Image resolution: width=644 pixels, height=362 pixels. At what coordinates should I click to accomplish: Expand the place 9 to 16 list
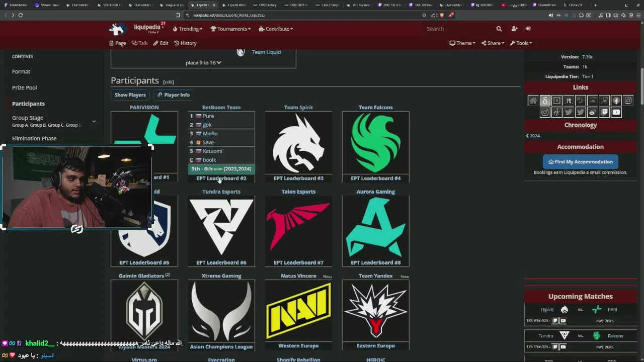tap(203, 62)
